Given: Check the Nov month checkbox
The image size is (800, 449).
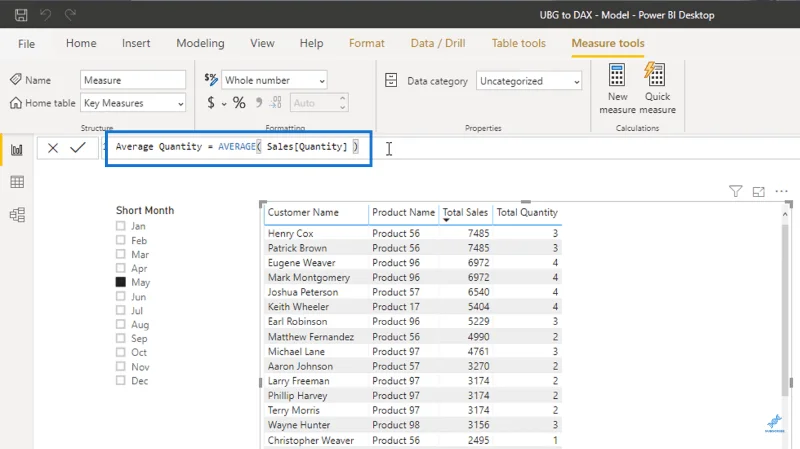Looking at the screenshot, I should coord(120,366).
